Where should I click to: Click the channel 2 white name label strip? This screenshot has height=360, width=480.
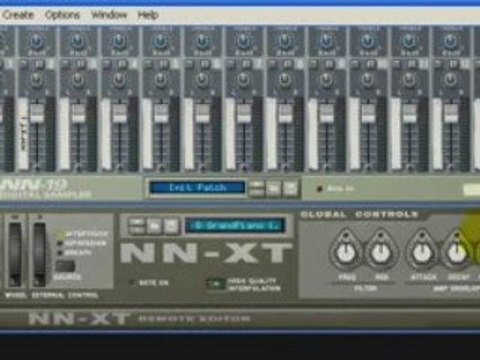pos(23,134)
